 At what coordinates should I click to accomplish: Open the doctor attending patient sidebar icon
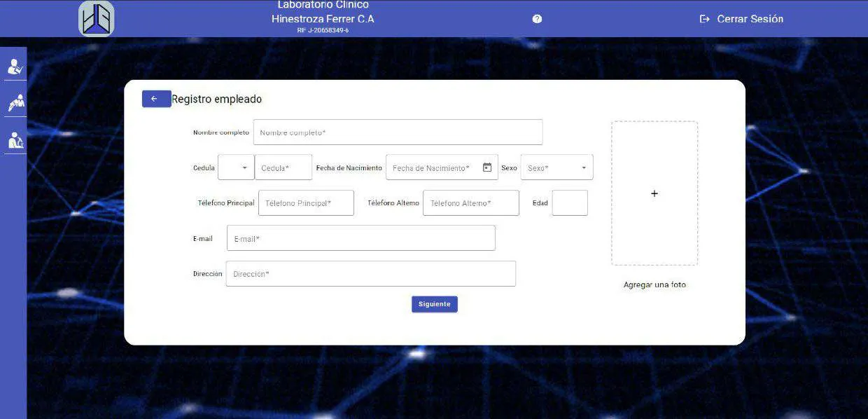[15, 103]
